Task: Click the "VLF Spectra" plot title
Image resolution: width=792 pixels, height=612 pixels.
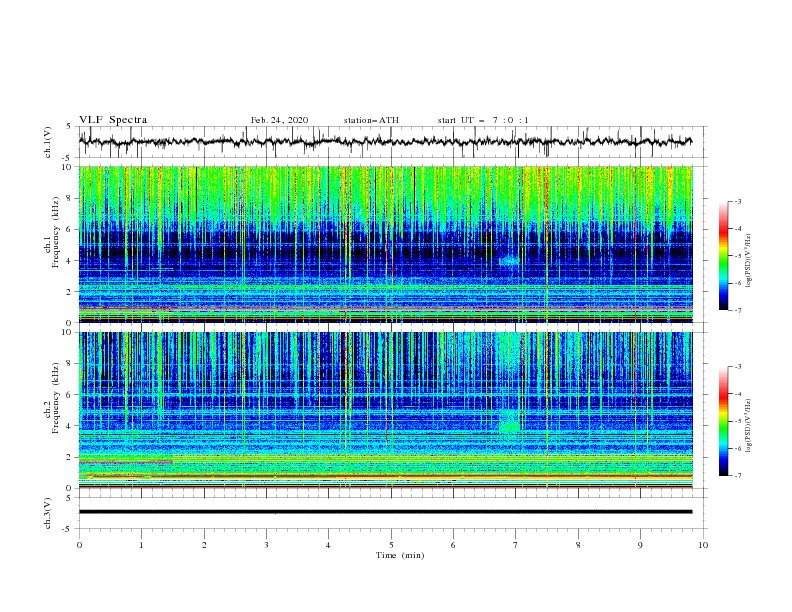Action: 113,120
